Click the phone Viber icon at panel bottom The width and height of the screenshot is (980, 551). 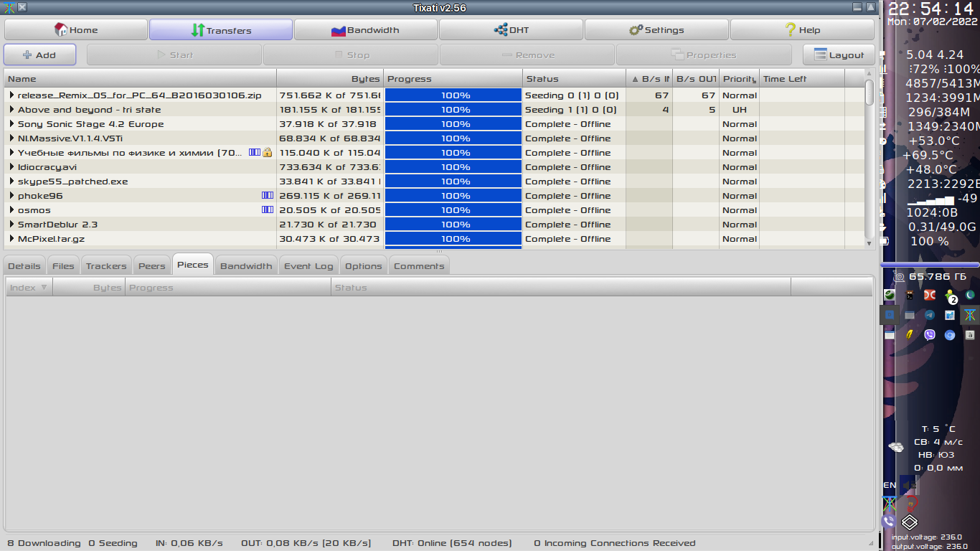(x=889, y=522)
